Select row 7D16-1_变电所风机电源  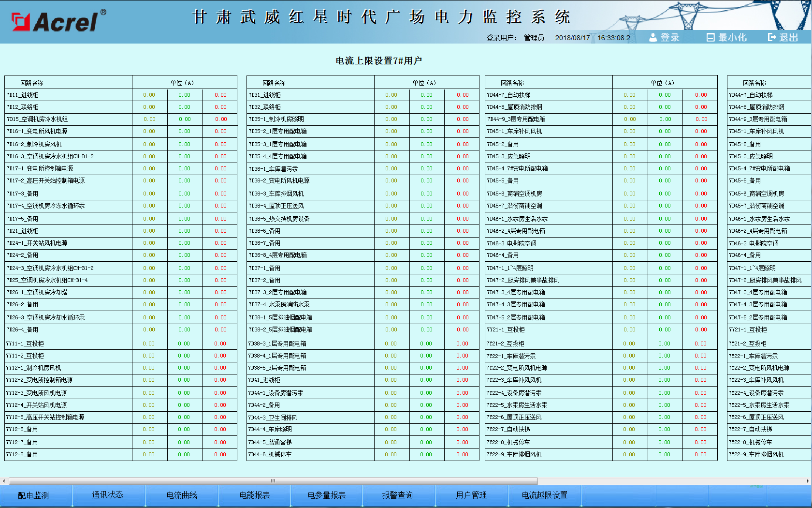click(x=121, y=132)
